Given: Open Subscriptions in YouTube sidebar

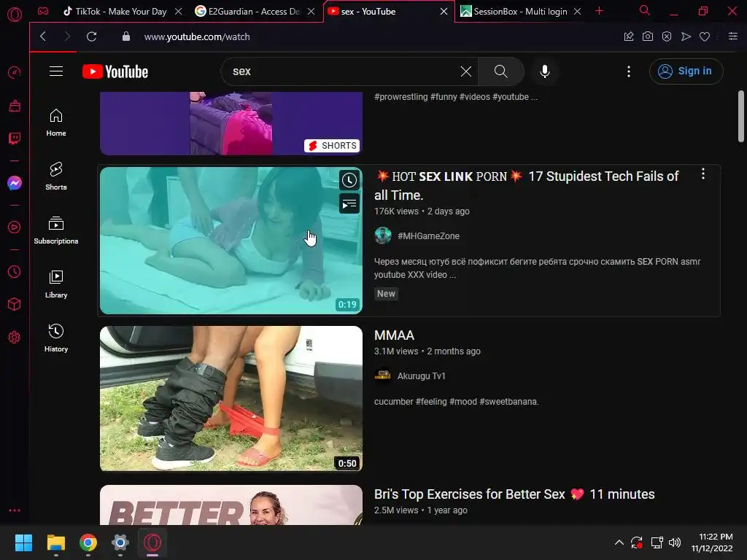Looking at the screenshot, I should click(56, 230).
